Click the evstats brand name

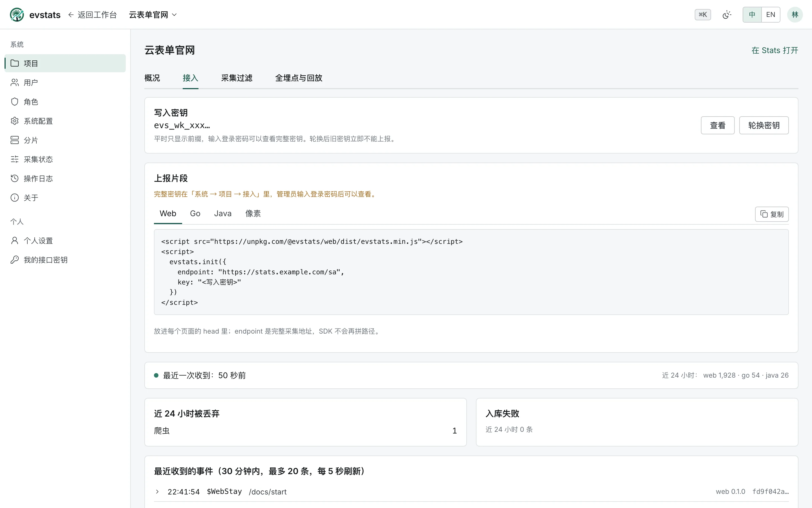pyautogui.click(x=45, y=15)
